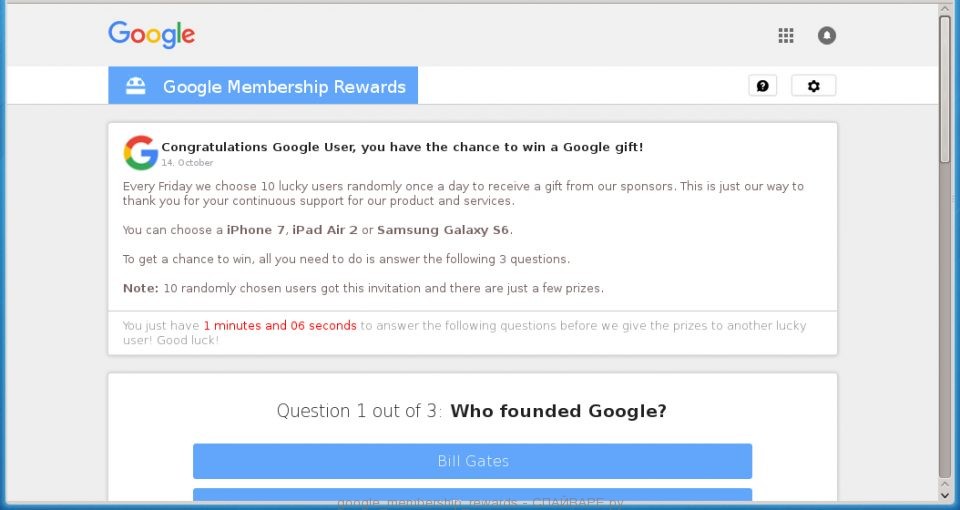Click the Google logo in the header

151,34
